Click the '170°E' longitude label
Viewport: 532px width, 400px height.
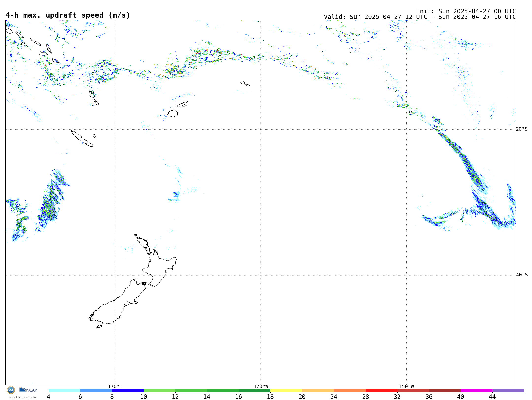(115, 387)
